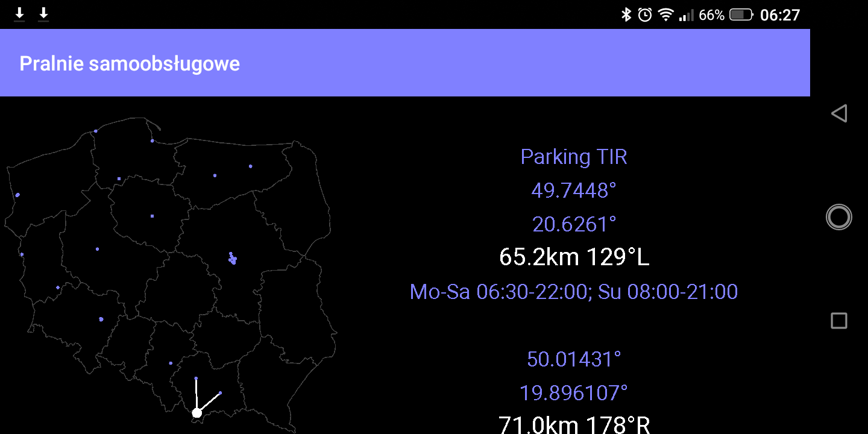
Task: Tap the second download notification icon
Action: point(43,14)
